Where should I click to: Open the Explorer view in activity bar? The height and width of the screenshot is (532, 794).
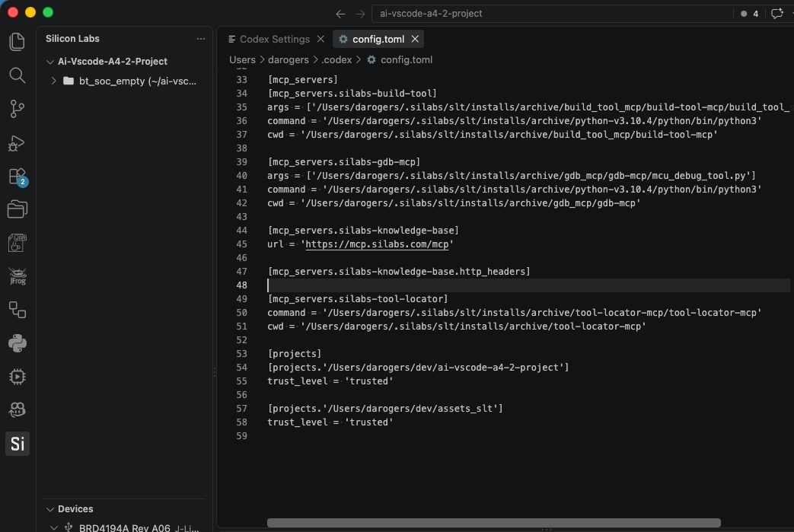pos(18,42)
